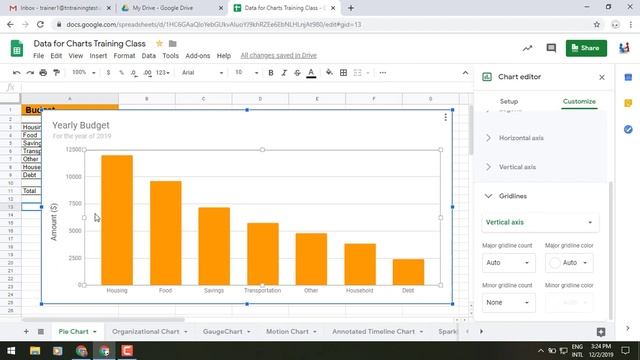
Task: Click the Print icon
Action: point(43,73)
